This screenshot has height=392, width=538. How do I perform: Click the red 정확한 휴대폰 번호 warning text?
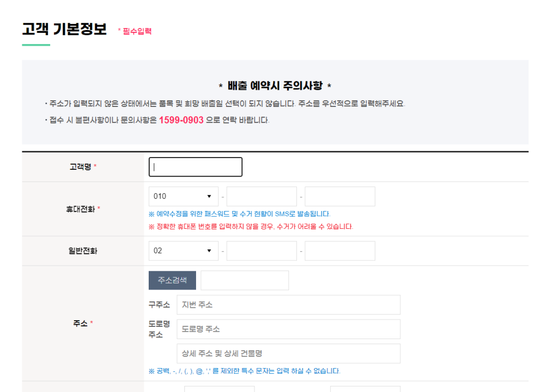coord(251,227)
